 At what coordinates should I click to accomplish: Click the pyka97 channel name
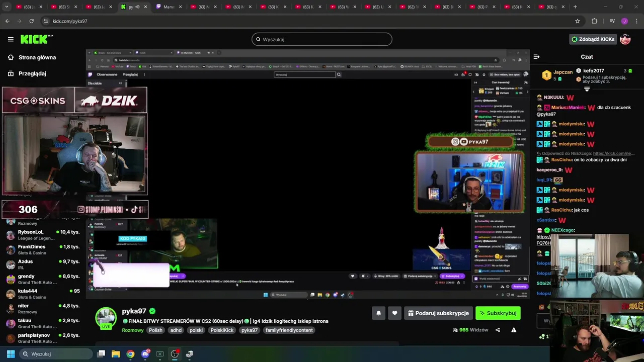click(134, 311)
